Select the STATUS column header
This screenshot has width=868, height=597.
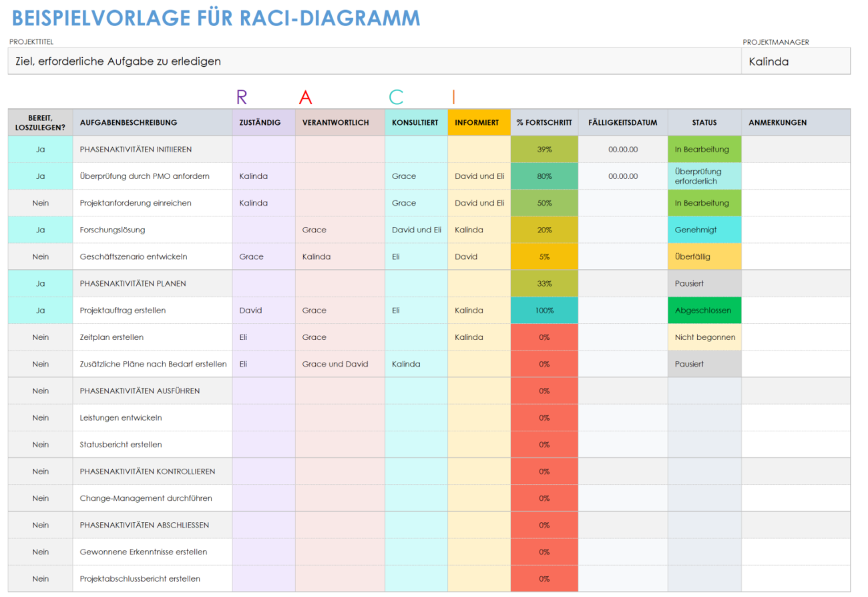(x=704, y=122)
